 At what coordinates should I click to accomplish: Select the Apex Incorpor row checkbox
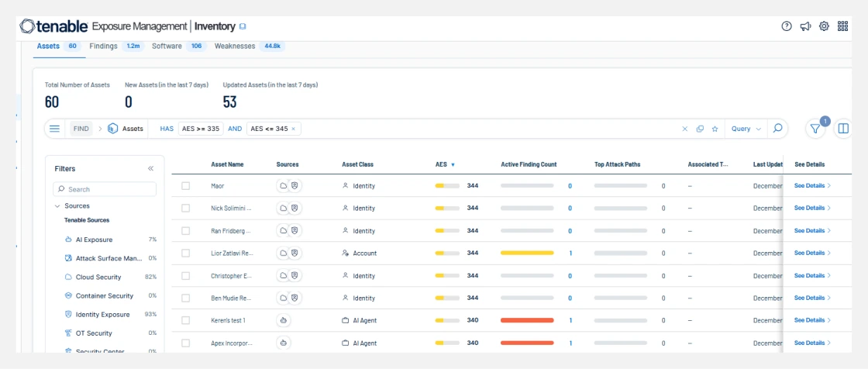point(185,343)
